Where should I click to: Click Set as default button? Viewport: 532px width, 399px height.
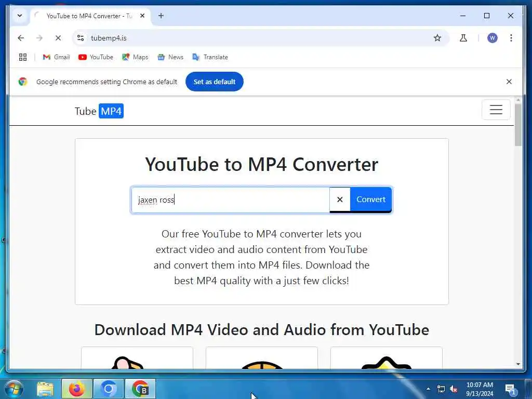click(x=215, y=82)
